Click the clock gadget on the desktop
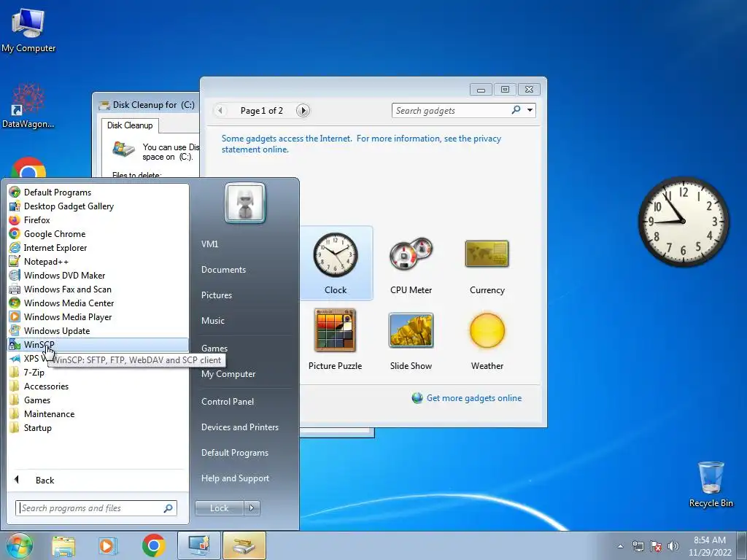 (x=684, y=222)
